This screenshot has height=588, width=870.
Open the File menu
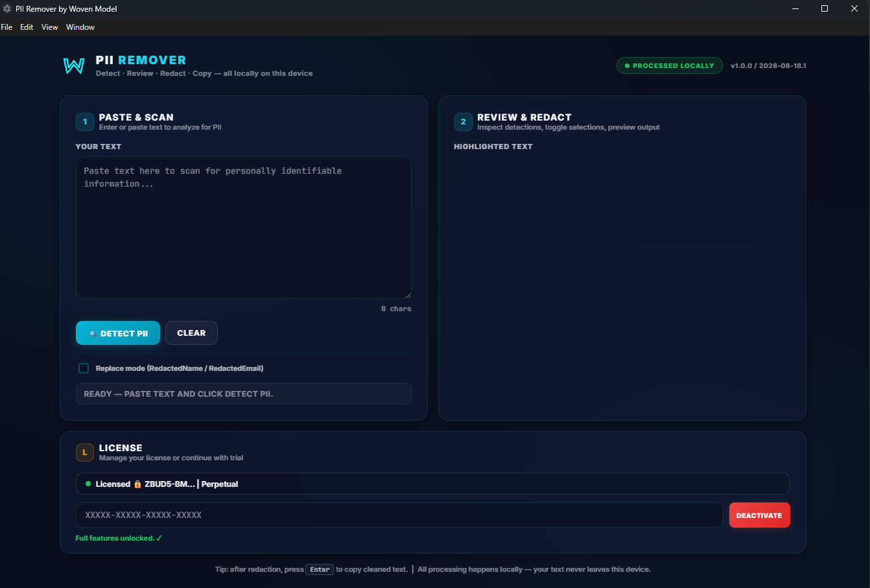coord(6,27)
